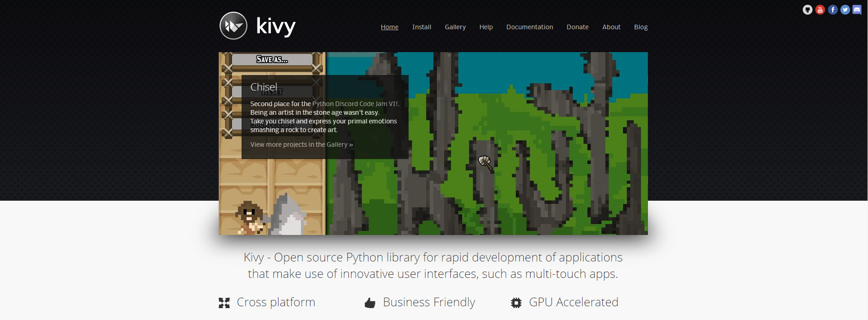868x320 pixels.
Task: Click the Cross platform arrows icon
Action: point(224,303)
